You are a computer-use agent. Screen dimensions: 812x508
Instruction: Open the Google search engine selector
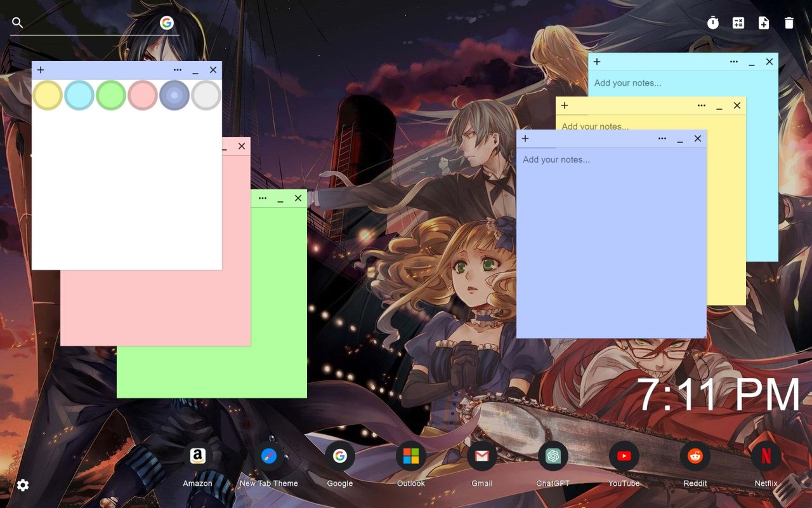[x=167, y=23]
